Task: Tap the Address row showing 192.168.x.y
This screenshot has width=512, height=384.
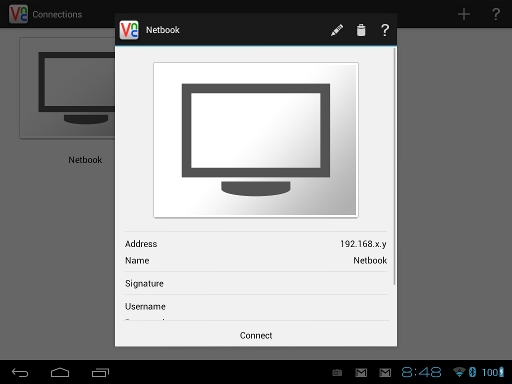Action: [256, 244]
